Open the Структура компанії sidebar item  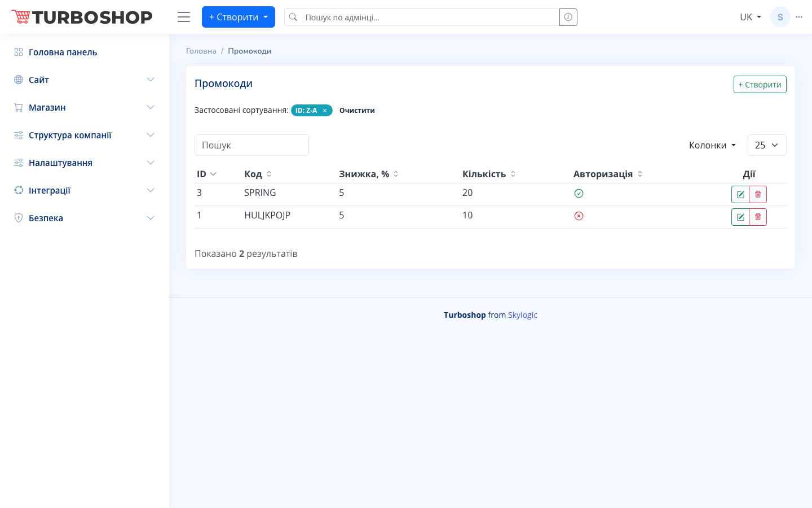(85, 135)
